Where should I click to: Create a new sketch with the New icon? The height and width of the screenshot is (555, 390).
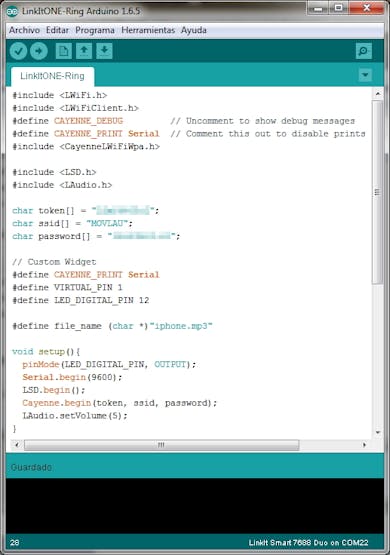[x=64, y=51]
